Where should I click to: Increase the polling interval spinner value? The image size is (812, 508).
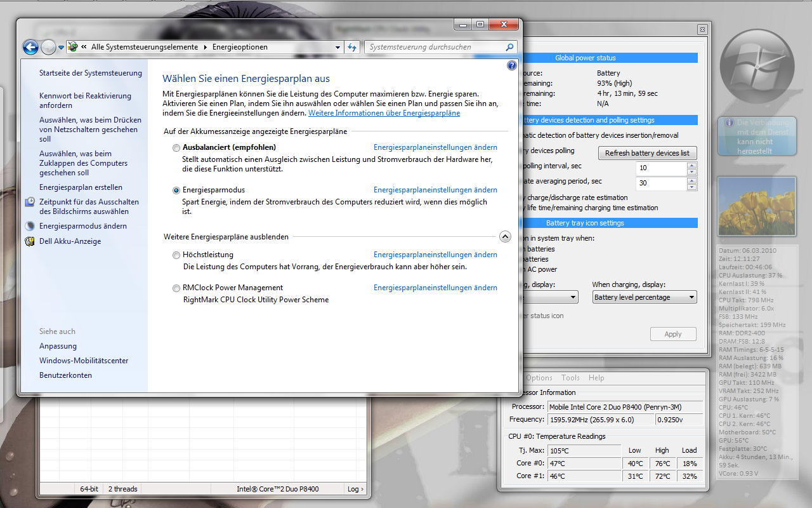click(x=691, y=165)
